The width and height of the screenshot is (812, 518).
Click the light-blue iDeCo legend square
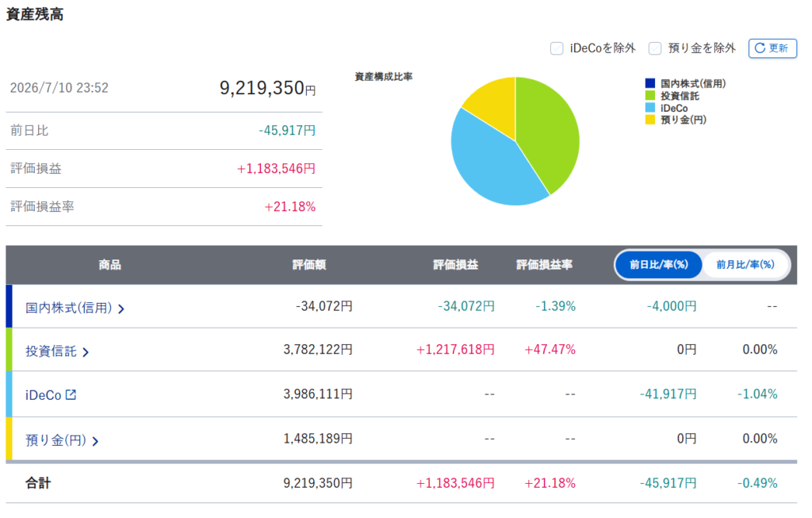click(x=650, y=108)
